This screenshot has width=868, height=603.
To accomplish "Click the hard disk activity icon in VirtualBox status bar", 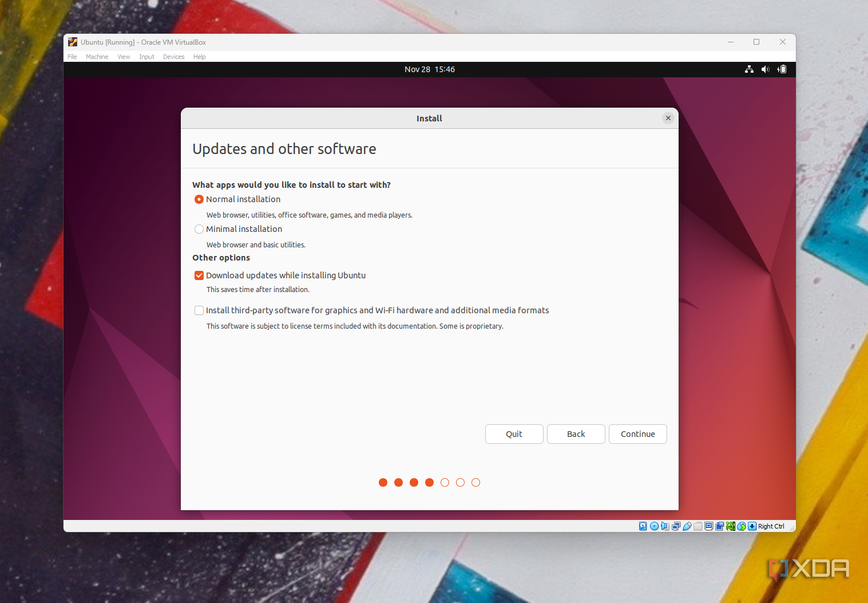I will pos(643,526).
